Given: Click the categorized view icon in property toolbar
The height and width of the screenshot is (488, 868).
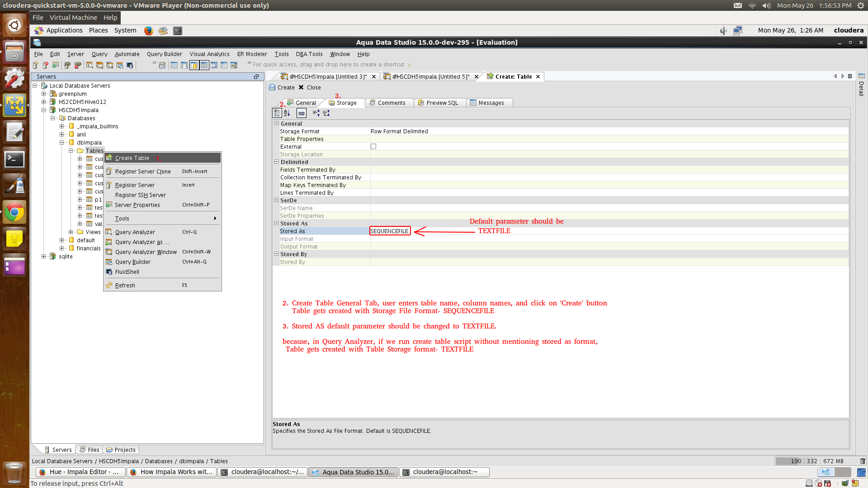Looking at the screenshot, I should (x=277, y=113).
